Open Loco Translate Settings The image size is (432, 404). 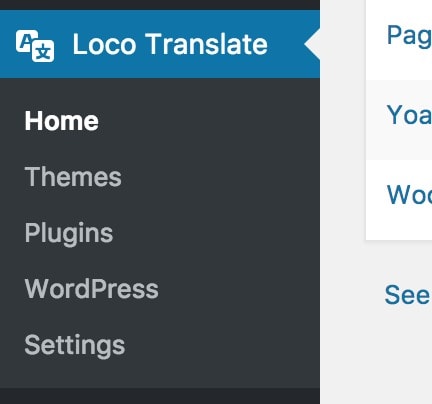(75, 345)
